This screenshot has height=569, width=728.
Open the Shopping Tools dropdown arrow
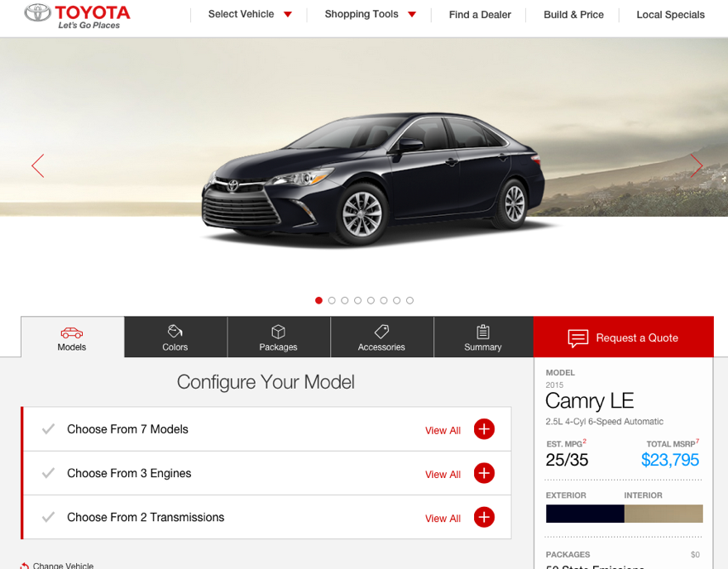412,14
